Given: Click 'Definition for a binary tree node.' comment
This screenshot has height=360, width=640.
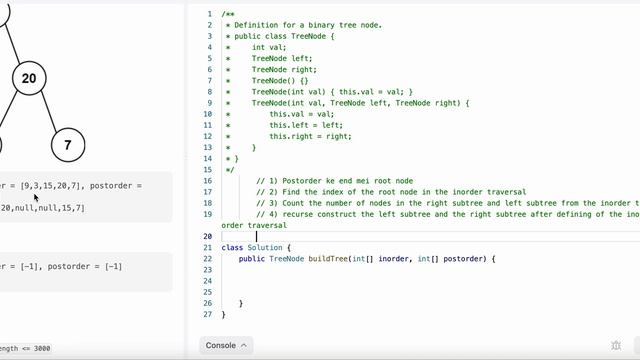Looking at the screenshot, I should pos(308,25).
